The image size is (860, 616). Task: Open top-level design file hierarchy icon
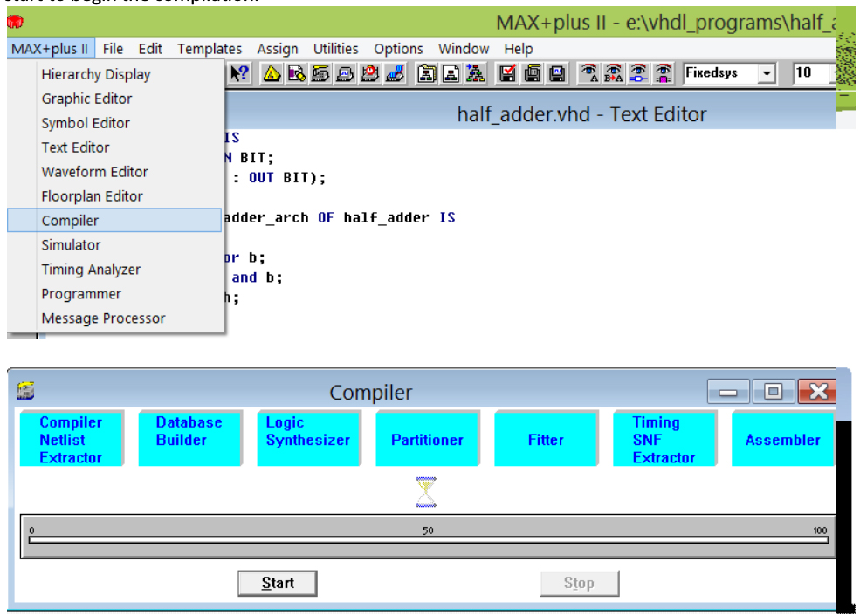click(476, 73)
